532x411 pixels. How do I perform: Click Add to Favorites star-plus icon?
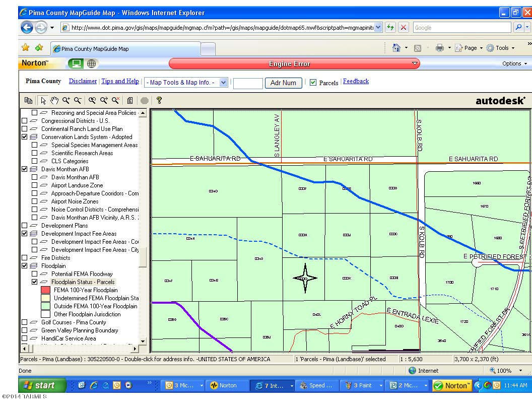tap(39, 48)
